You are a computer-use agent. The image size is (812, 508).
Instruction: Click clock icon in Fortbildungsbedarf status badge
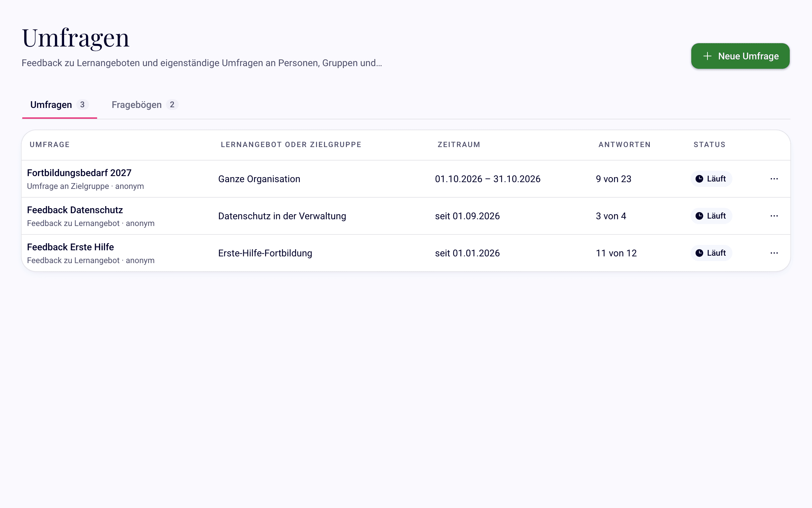click(x=699, y=179)
